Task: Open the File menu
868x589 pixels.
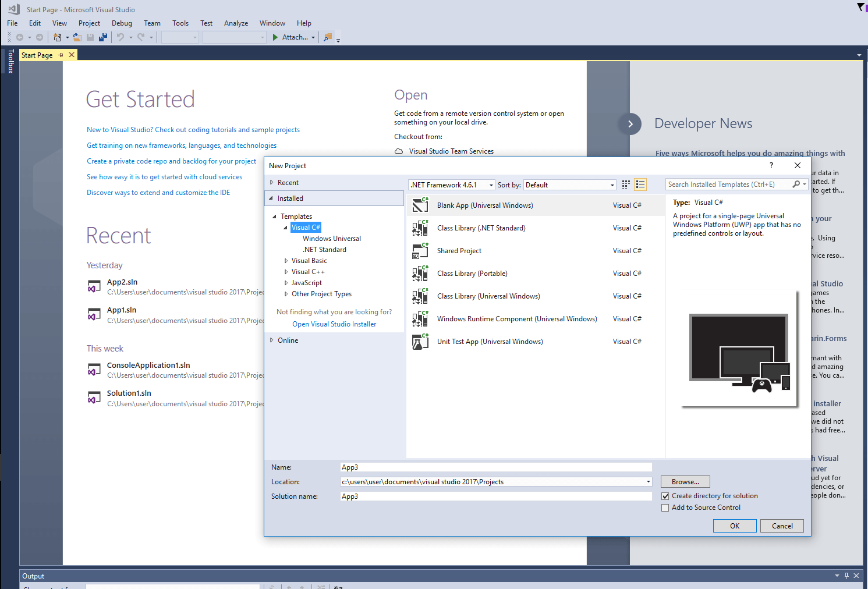Action: tap(12, 23)
